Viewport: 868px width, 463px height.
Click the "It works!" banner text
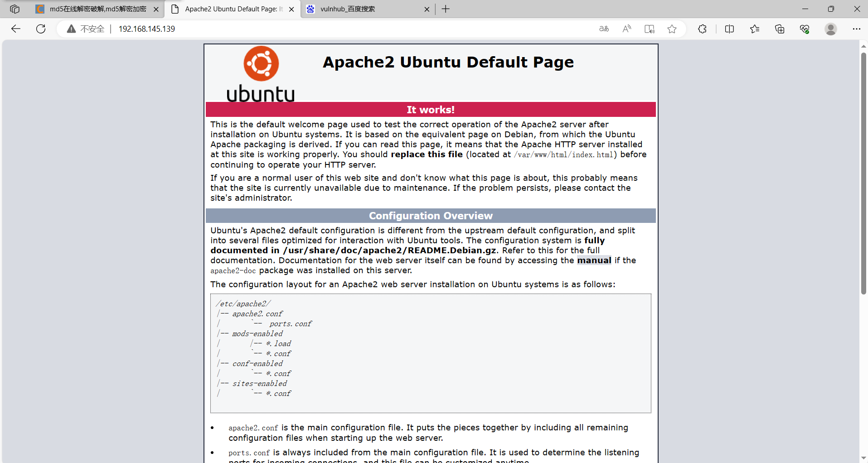(x=431, y=110)
